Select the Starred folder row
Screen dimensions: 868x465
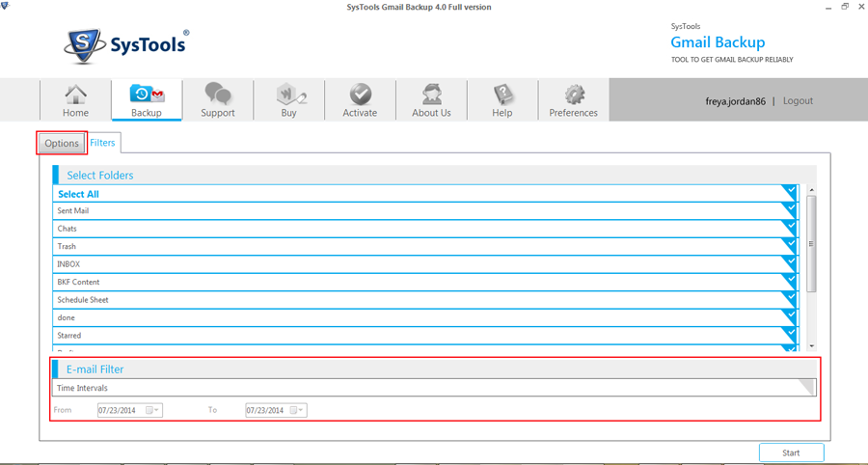(425, 336)
